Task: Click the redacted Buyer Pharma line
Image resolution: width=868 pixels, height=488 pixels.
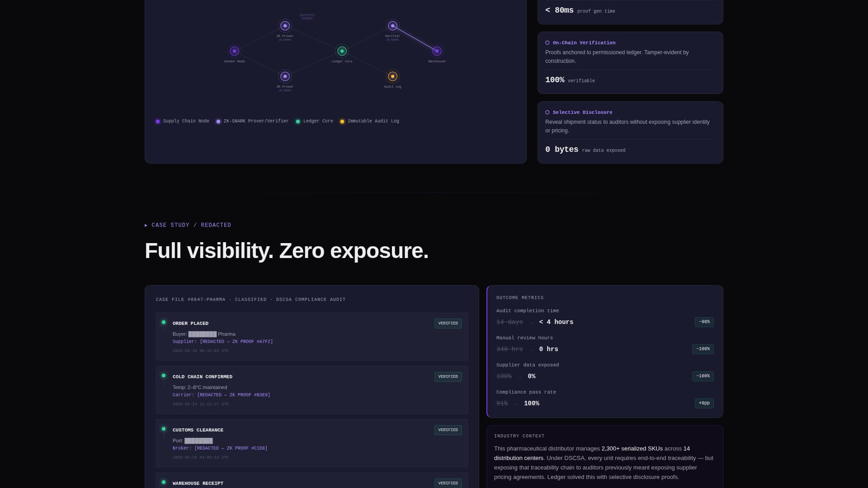Action: point(204,334)
